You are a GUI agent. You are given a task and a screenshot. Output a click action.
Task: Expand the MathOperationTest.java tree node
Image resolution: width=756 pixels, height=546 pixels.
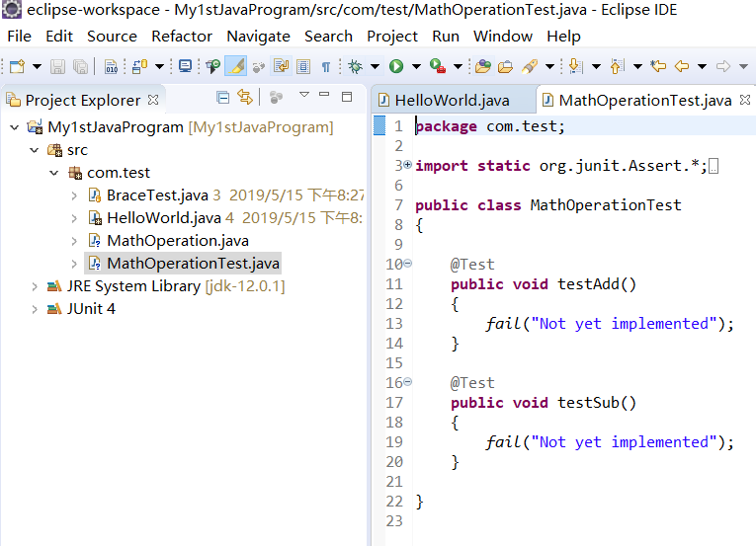[74, 263]
